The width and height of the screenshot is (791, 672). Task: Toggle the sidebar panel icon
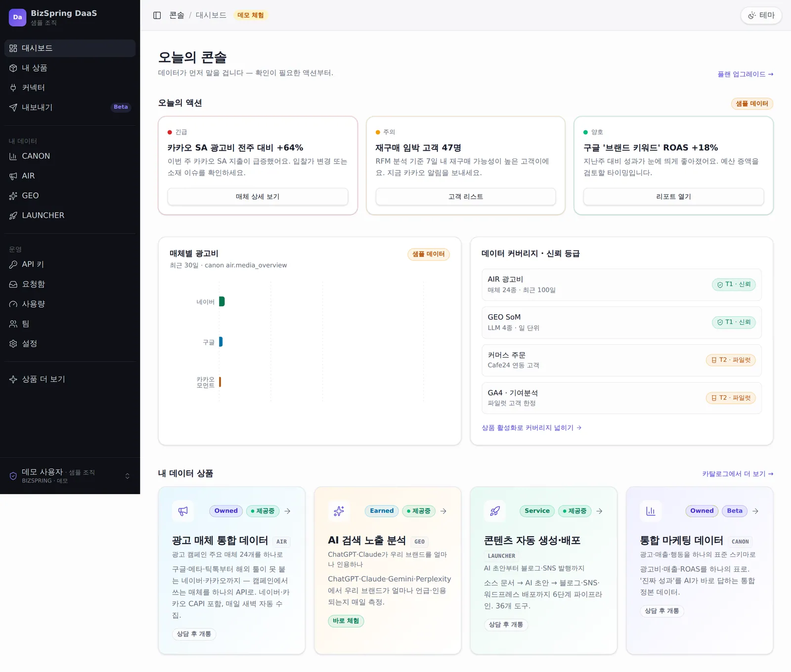click(x=157, y=15)
